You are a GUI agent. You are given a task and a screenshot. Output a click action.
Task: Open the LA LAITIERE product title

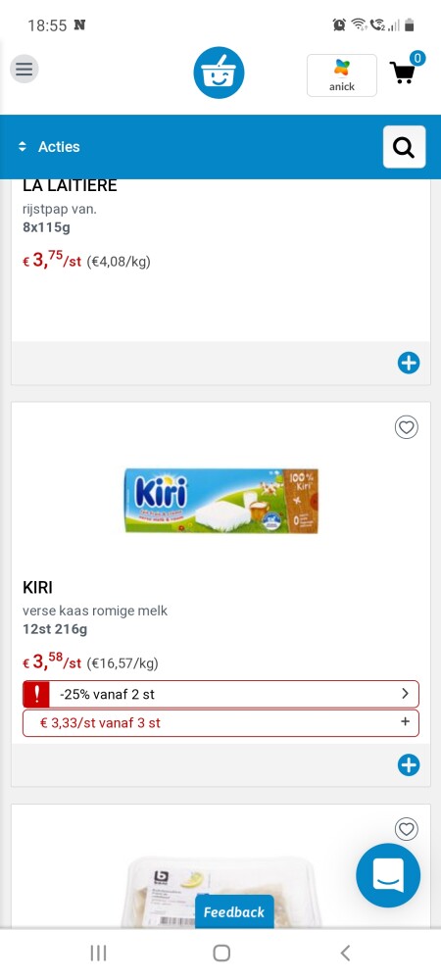pos(70,185)
